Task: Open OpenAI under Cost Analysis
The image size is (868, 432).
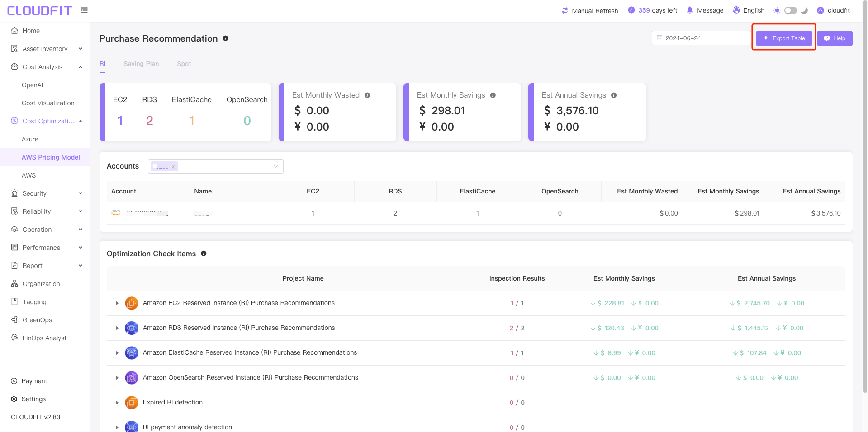Action: (x=33, y=85)
